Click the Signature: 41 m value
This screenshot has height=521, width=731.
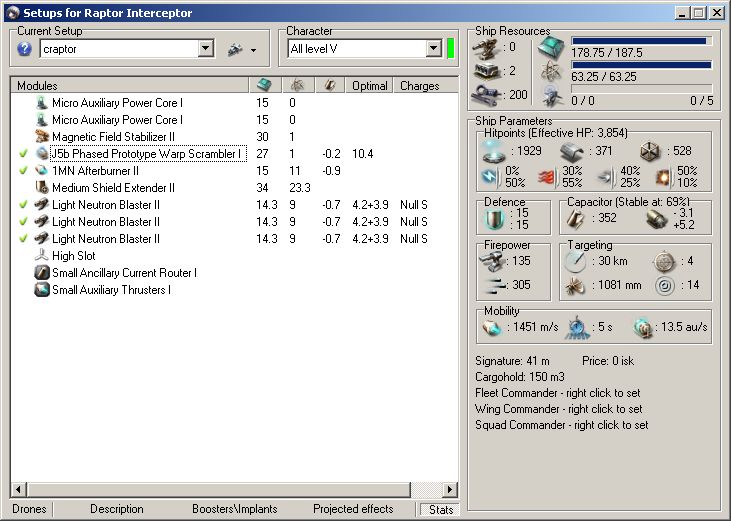(x=512, y=361)
